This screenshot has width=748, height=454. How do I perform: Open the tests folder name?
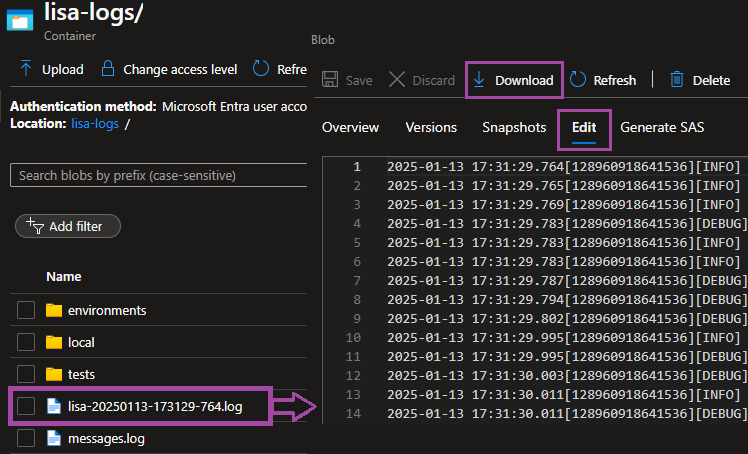click(81, 374)
